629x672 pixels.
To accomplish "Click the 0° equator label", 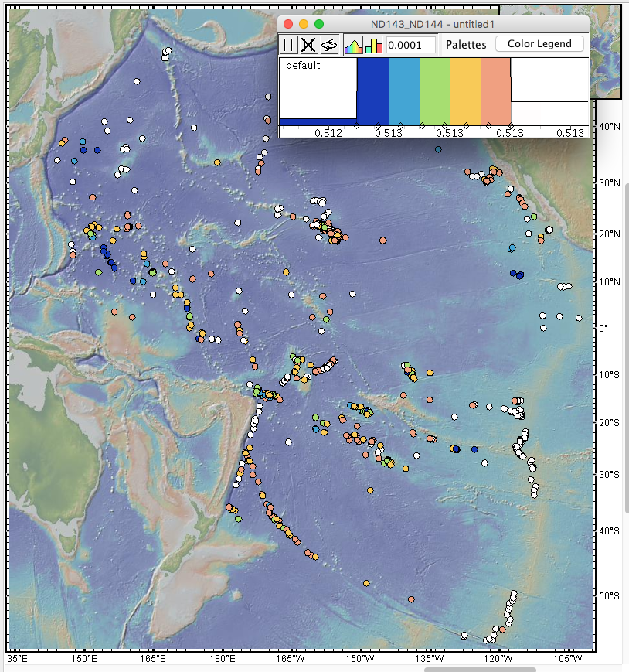I will [x=603, y=329].
